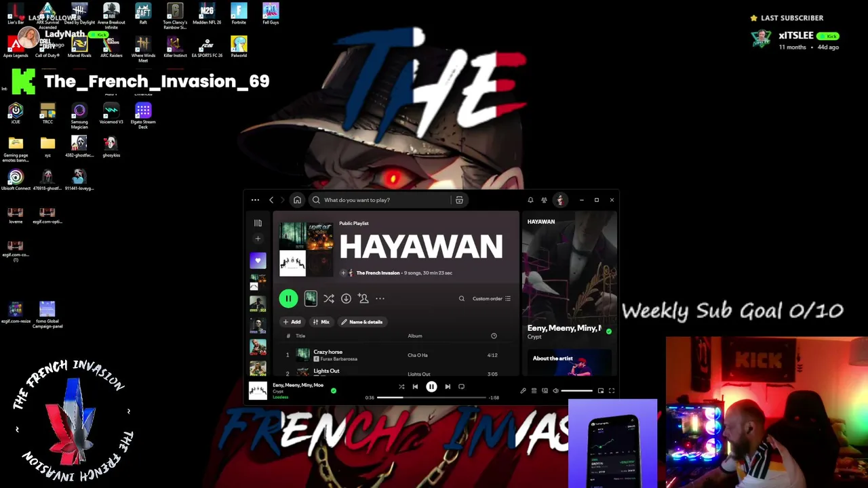The height and width of the screenshot is (488, 868).
Task: Open Ubisoft Connect from the desktop
Action: 16,180
